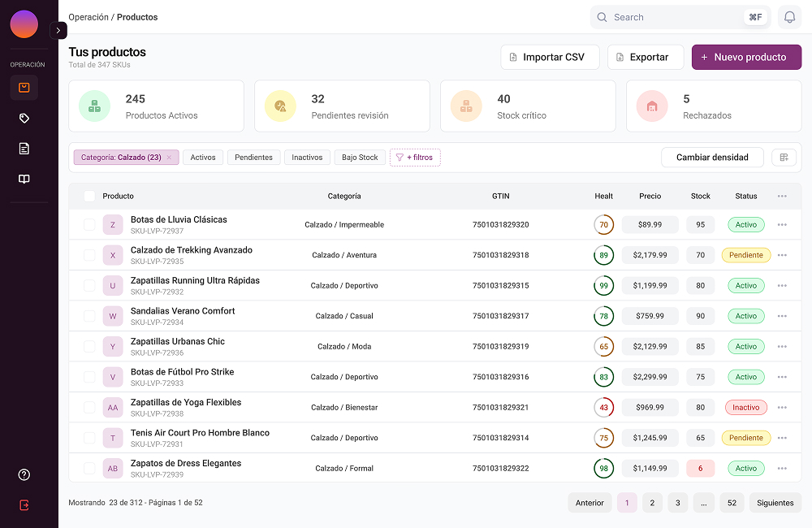Check the Zapatillas de Yoga Flexibles row
This screenshot has height=528, width=812.
89,407
